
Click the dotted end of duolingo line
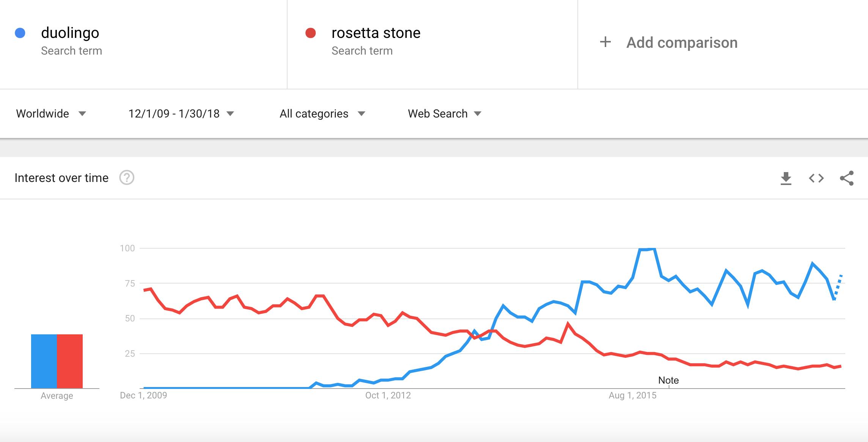click(x=838, y=287)
